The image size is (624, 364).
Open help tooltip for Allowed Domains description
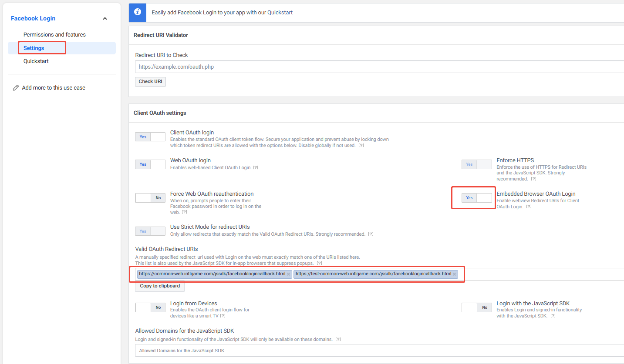tap(338, 339)
